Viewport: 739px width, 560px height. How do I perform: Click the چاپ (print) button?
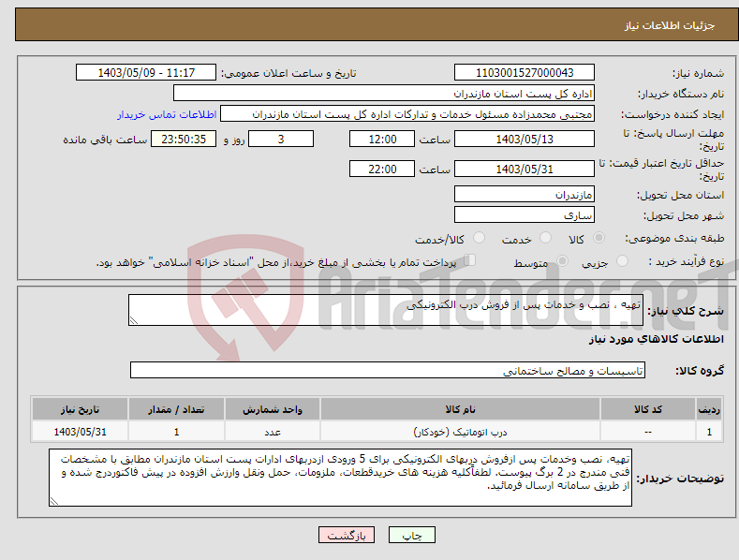point(411,535)
